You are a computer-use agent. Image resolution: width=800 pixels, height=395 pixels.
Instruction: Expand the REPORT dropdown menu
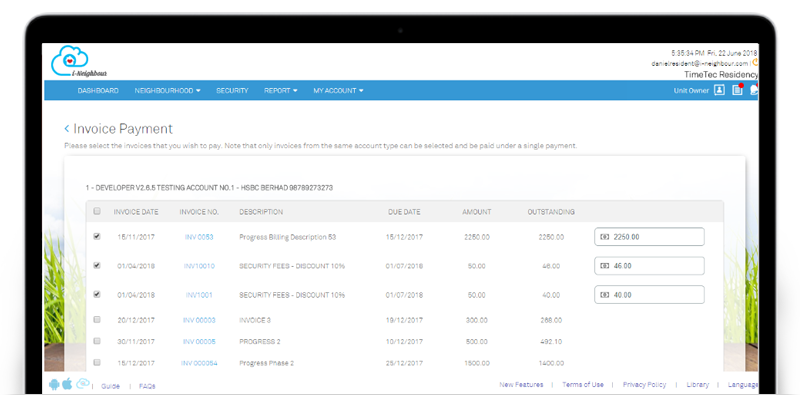point(281,90)
